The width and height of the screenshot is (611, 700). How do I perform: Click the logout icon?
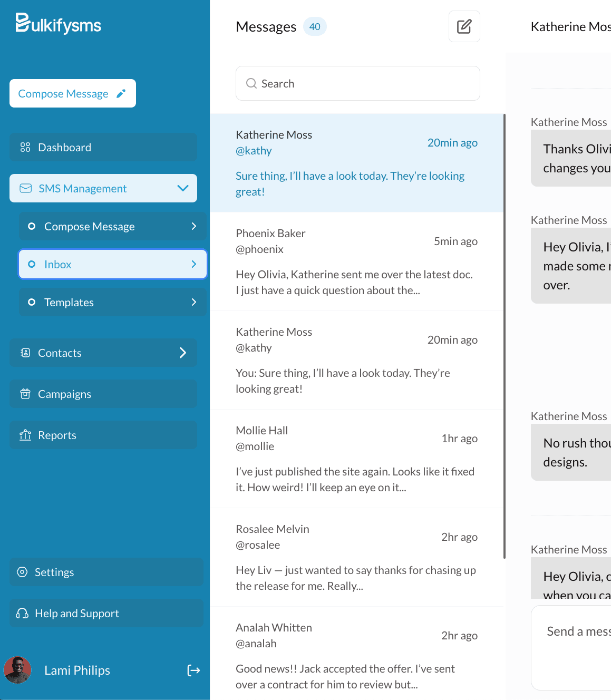193,670
